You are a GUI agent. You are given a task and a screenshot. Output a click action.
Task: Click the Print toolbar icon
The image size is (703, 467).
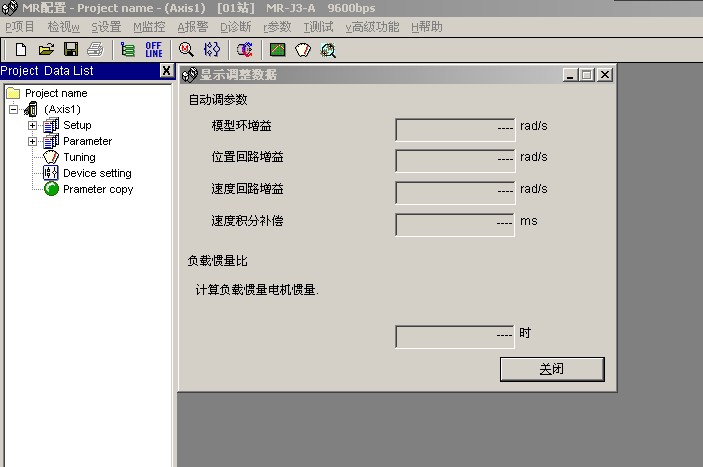tap(95, 49)
